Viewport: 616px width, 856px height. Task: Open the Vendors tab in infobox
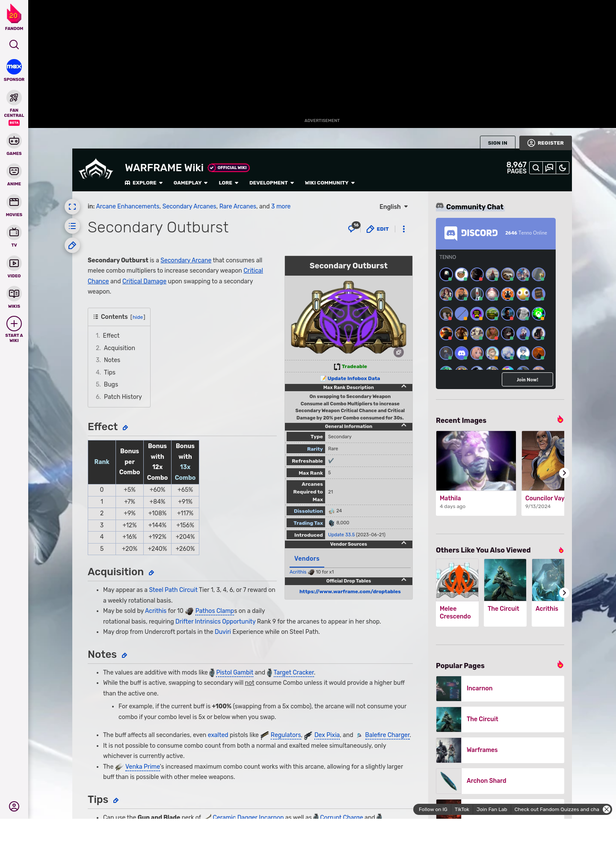[307, 559]
